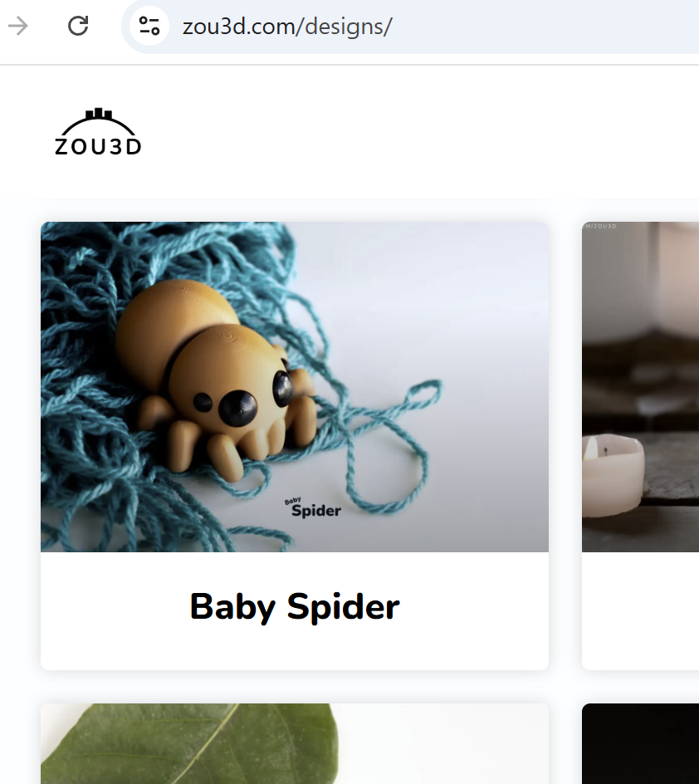The height and width of the screenshot is (784, 699).
Task: Go home via ZOU3D logo text
Action: (98, 146)
